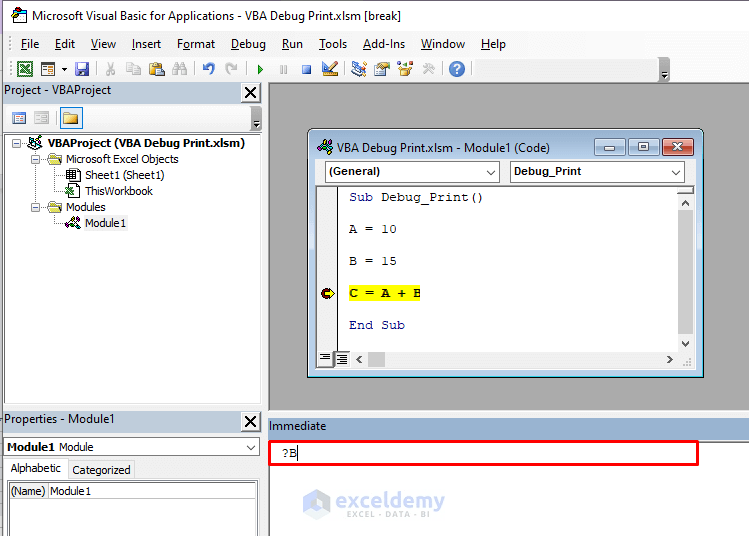Undo last action with toolbar arrow
The image size is (749, 536).
(x=209, y=69)
